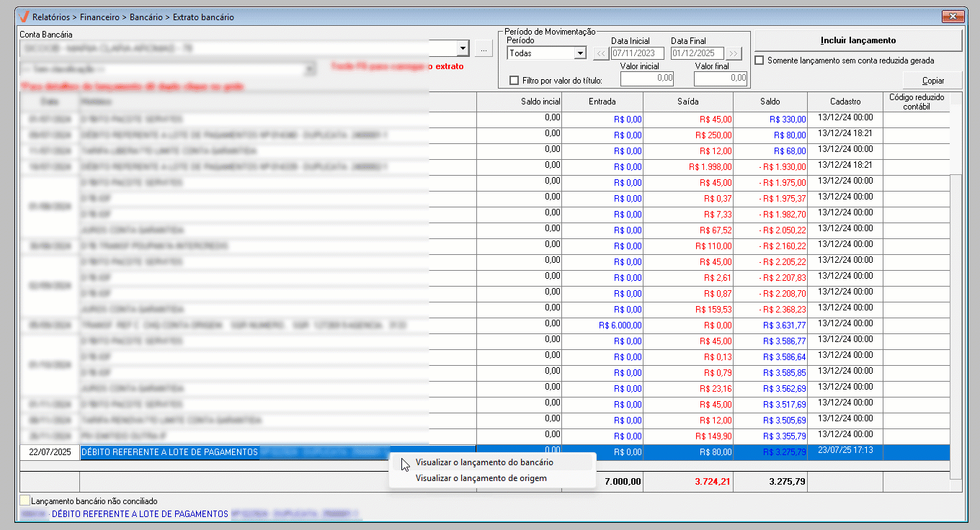
Task: Click the Saída column header
Action: point(687,102)
